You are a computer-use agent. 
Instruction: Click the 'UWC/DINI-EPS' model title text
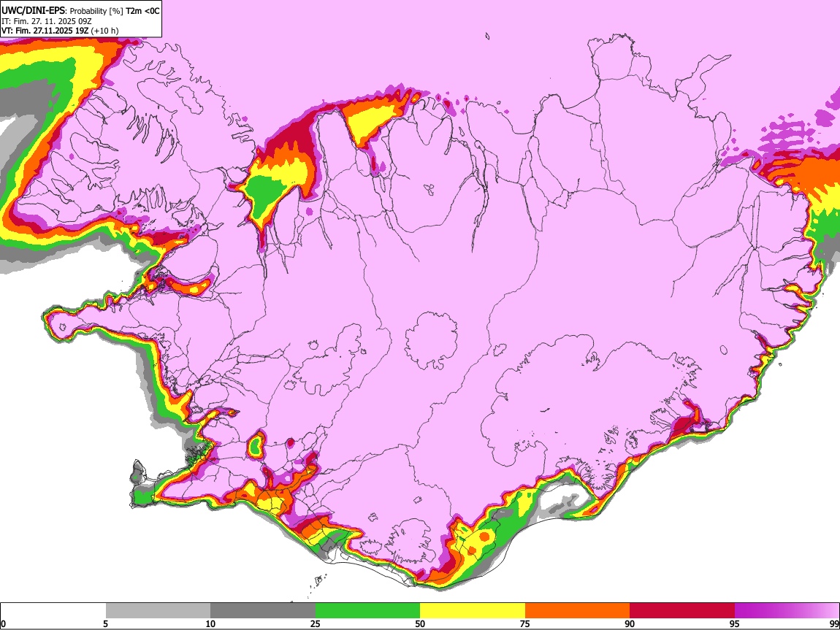tap(33, 11)
